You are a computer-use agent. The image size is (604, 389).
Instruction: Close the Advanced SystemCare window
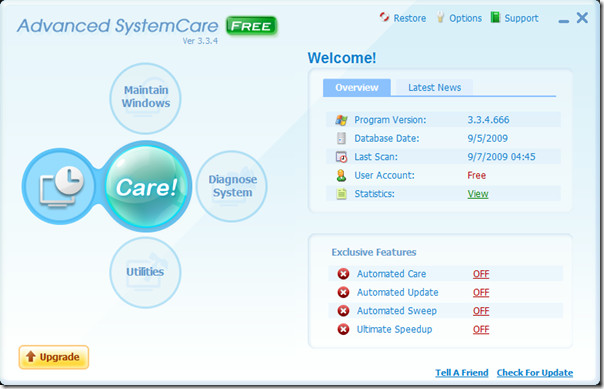coord(582,17)
